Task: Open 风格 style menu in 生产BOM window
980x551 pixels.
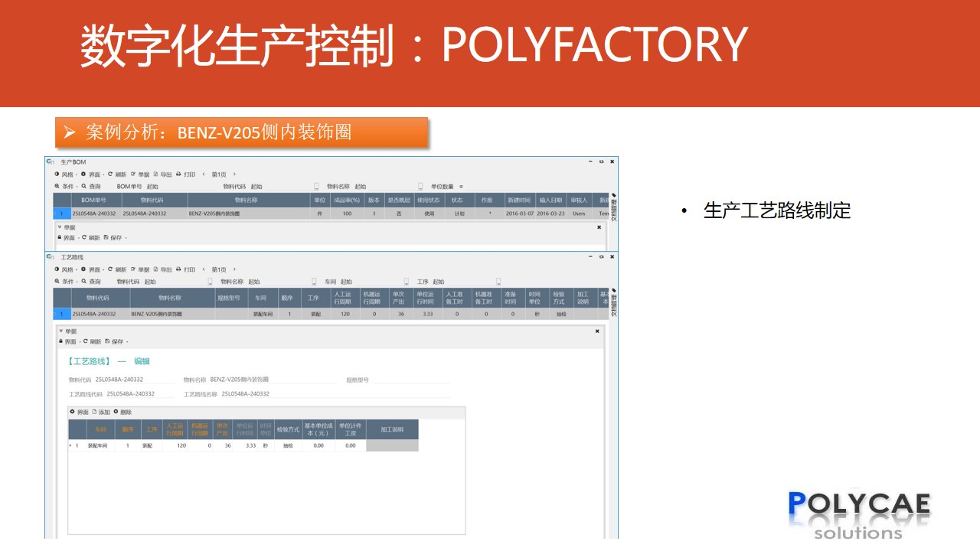Action: pyautogui.click(x=64, y=174)
